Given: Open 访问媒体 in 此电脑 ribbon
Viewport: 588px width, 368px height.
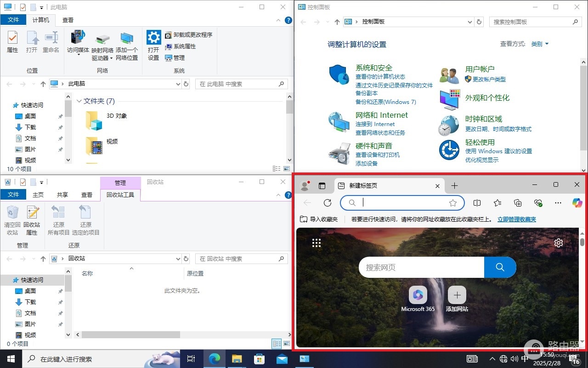Looking at the screenshot, I should pyautogui.click(x=78, y=43).
